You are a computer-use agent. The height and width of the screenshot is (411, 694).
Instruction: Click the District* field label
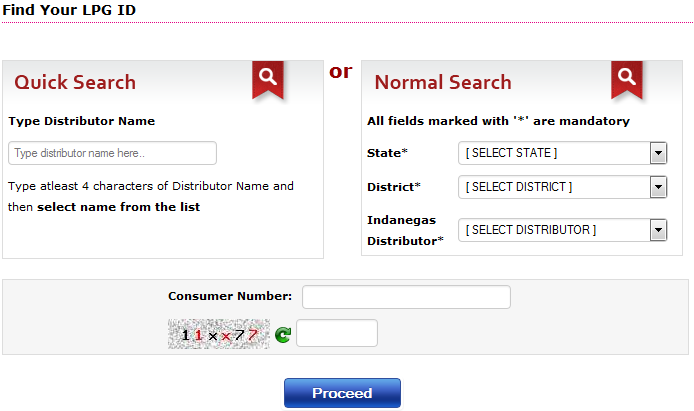click(x=394, y=187)
